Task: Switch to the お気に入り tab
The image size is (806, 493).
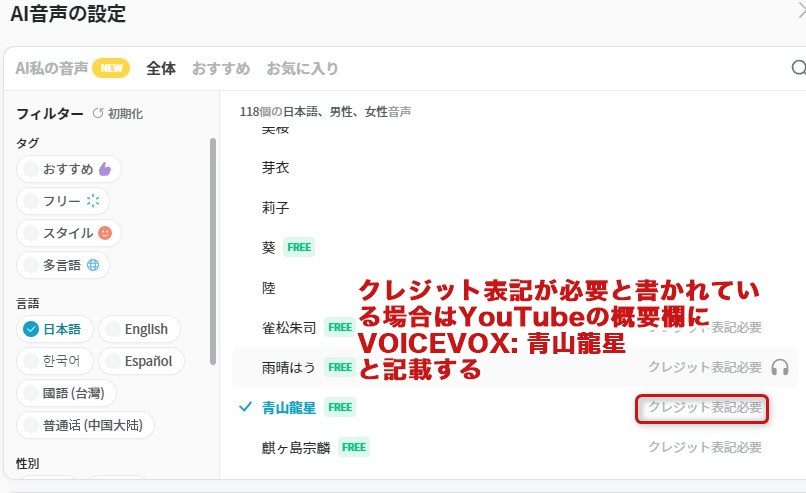Action: (x=302, y=69)
